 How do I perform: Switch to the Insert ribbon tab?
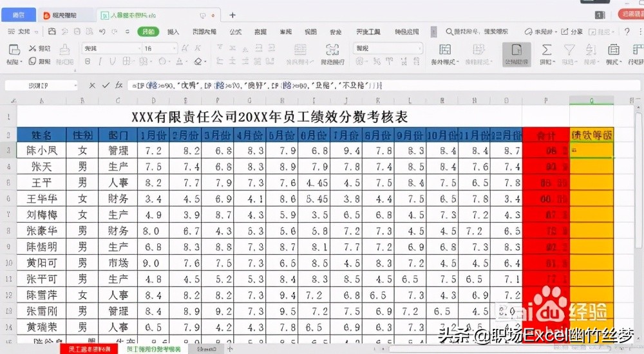click(173, 32)
